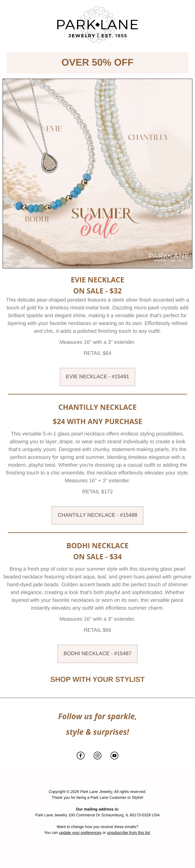Open the YouTube social icon
This screenshot has height=868, width=195.
pos(115,755)
